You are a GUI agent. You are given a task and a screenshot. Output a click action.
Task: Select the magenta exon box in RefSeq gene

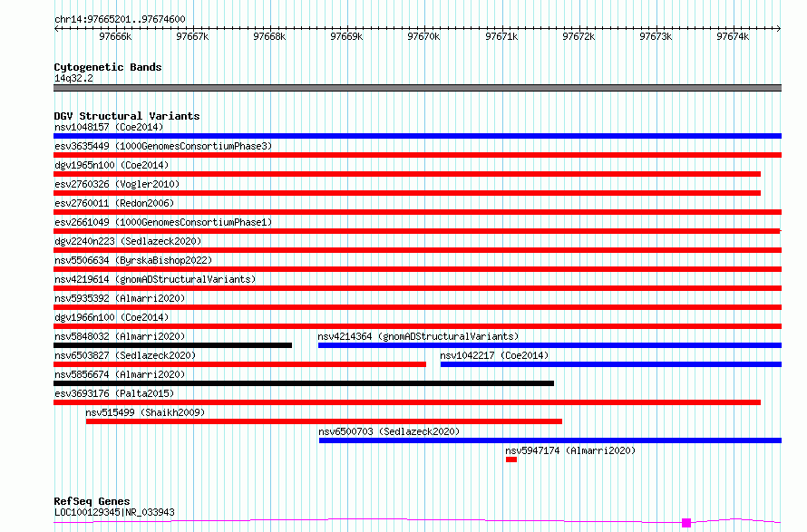tap(686, 523)
